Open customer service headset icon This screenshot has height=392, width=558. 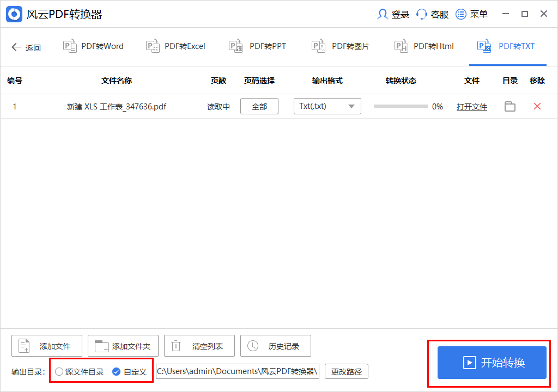coord(422,14)
